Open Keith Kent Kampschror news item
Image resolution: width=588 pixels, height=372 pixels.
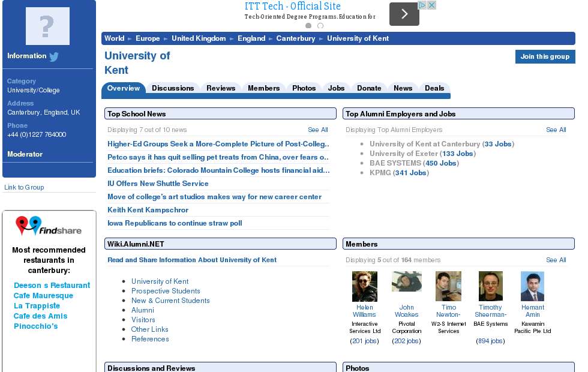pos(148,210)
